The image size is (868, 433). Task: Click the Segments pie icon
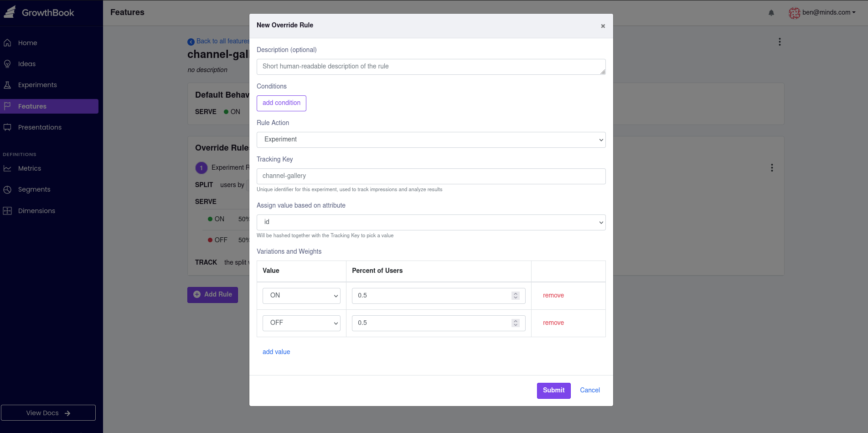(x=7, y=189)
